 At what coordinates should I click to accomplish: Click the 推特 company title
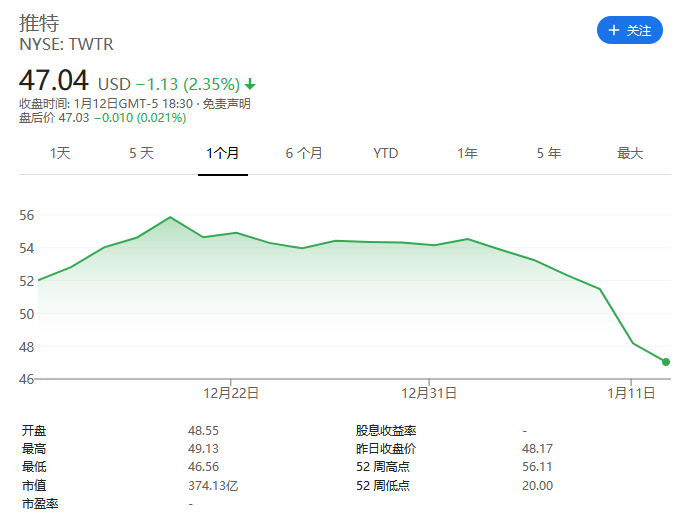39,22
